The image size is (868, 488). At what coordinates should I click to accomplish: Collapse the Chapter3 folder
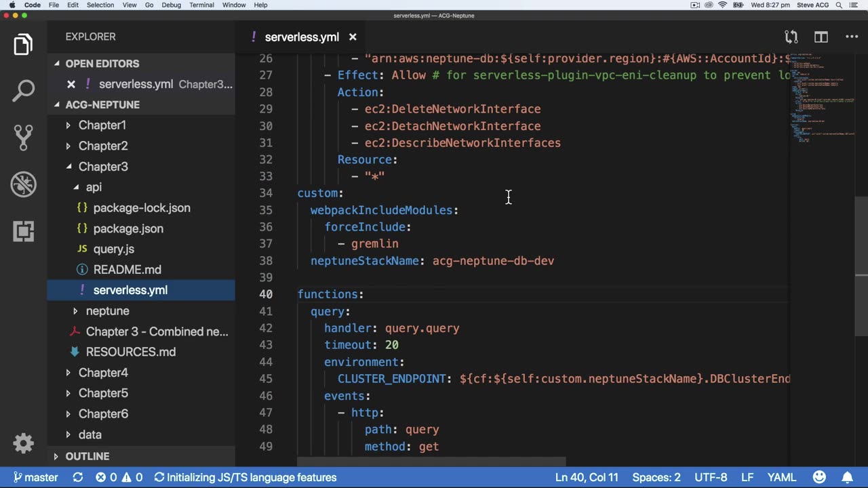(102, 167)
